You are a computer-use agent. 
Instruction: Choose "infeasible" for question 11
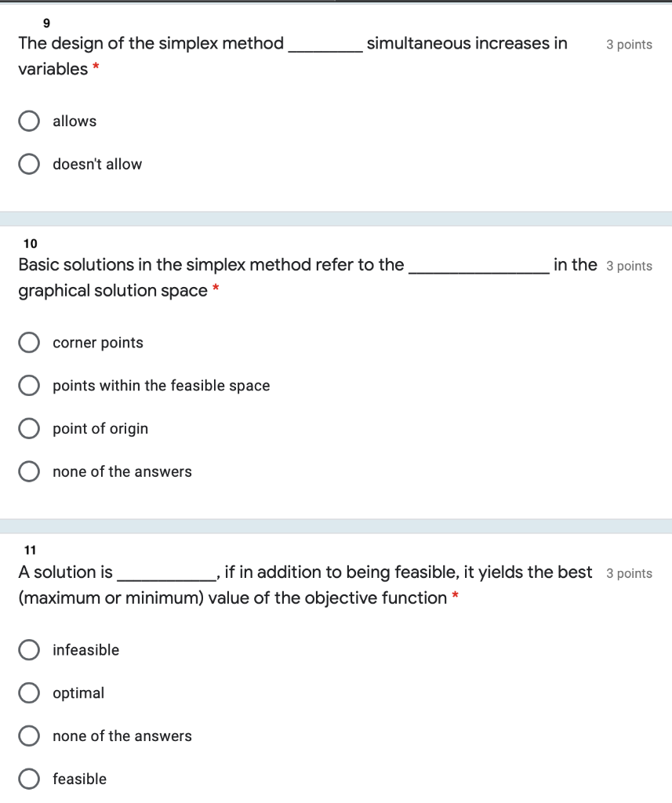28,649
